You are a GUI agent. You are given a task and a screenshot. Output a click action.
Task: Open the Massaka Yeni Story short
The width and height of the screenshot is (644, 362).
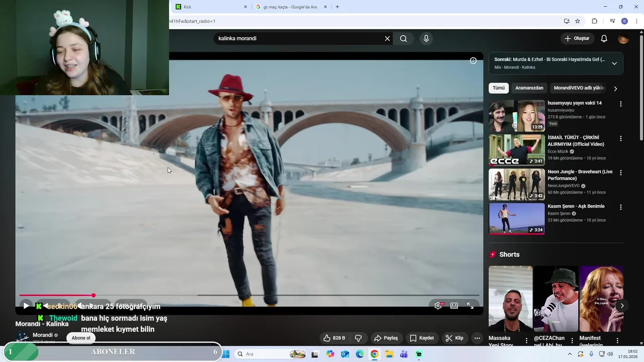pyautogui.click(x=510, y=299)
